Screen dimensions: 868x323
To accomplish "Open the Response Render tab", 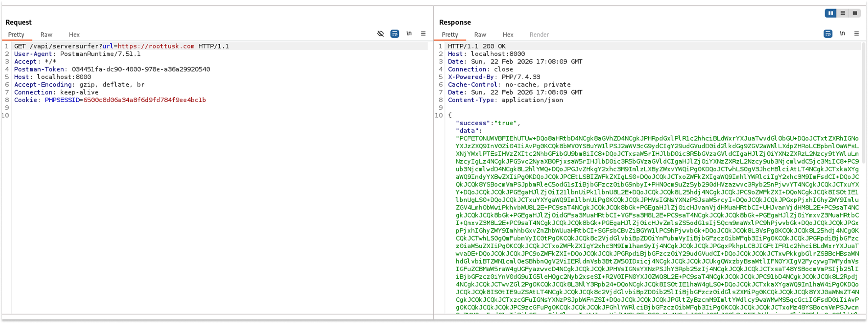I will 539,35.
